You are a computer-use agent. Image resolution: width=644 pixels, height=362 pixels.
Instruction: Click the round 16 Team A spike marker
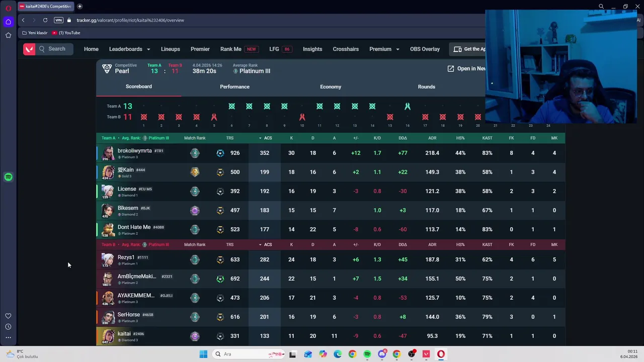click(x=408, y=106)
